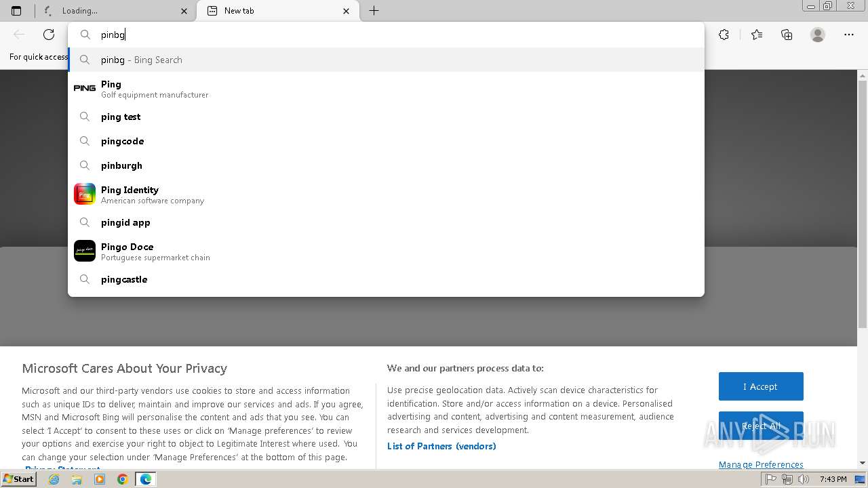Click the PING logo icon
Viewport: 868px width, 488px height.
85,88
